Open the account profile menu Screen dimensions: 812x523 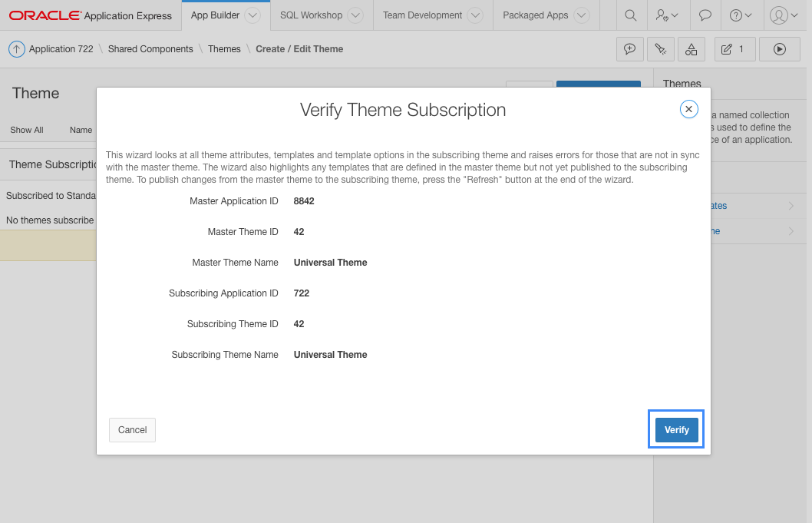784,15
